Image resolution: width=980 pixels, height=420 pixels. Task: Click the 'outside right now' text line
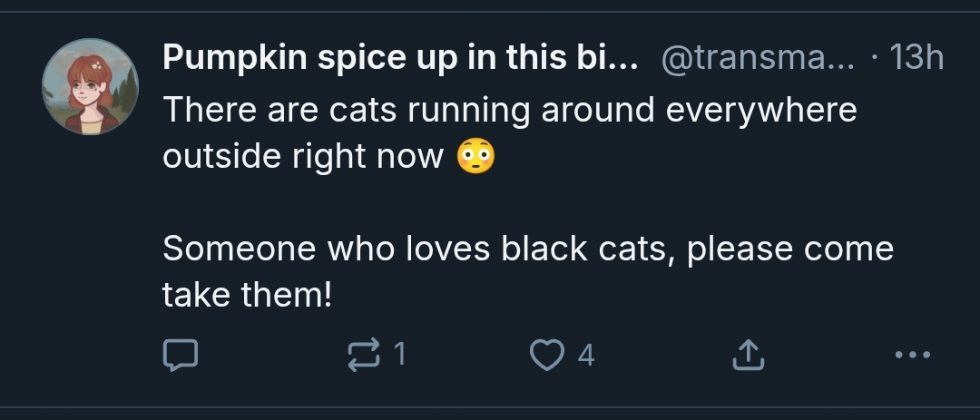pyautogui.click(x=303, y=157)
